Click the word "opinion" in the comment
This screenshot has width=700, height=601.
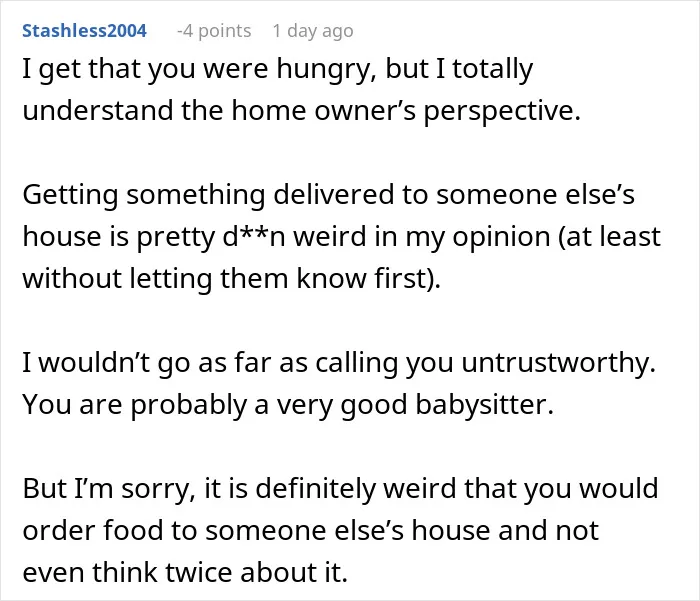tap(501, 238)
